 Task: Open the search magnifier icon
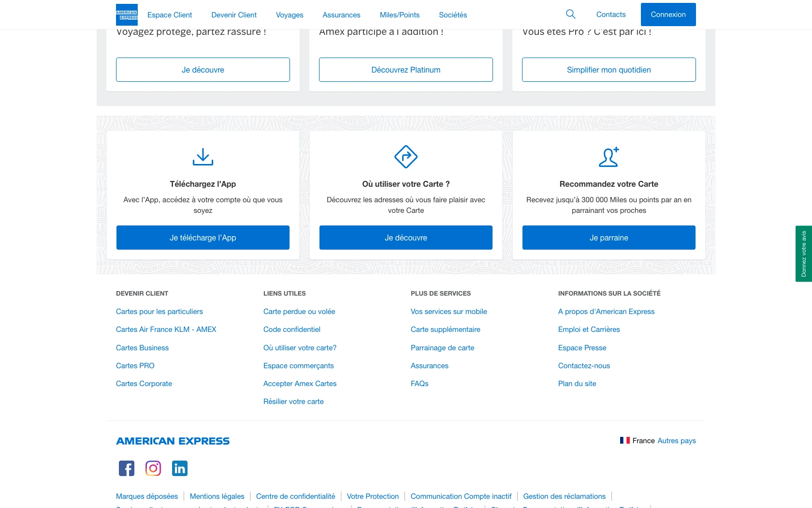(571, 14)
